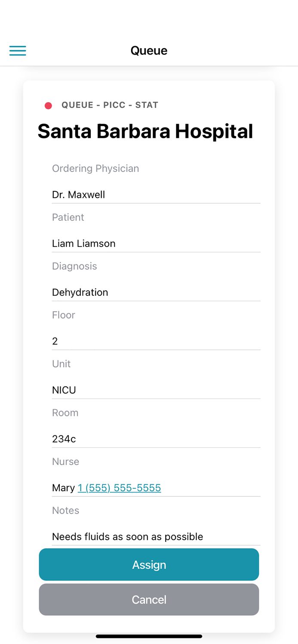
Task: Tap the nurse phone number link
Action: point(119,488)
